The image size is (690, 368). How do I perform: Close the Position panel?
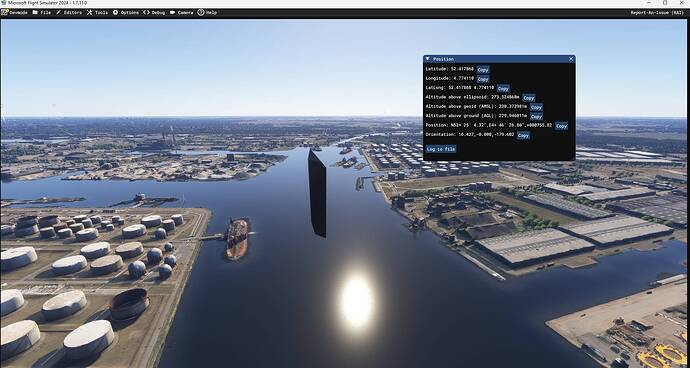coord(571,59)
